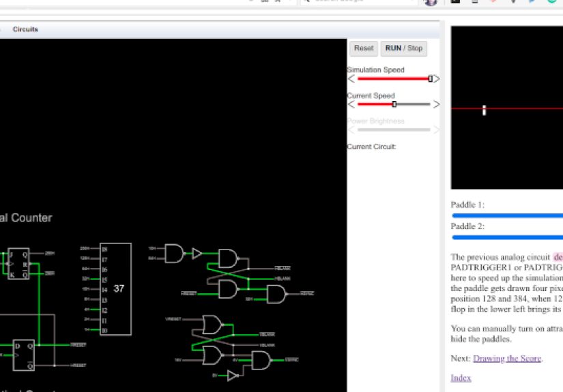Click the 'Current Speed' label
The height and width of the screenshot is (392, 563).
coord(371,95)
